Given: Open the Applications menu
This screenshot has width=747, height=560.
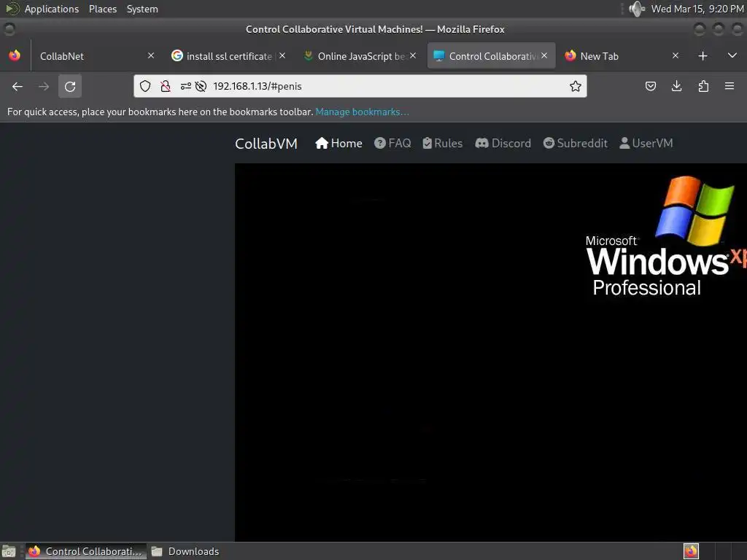Looking at the screenshot, I should (x=52, y=9).
